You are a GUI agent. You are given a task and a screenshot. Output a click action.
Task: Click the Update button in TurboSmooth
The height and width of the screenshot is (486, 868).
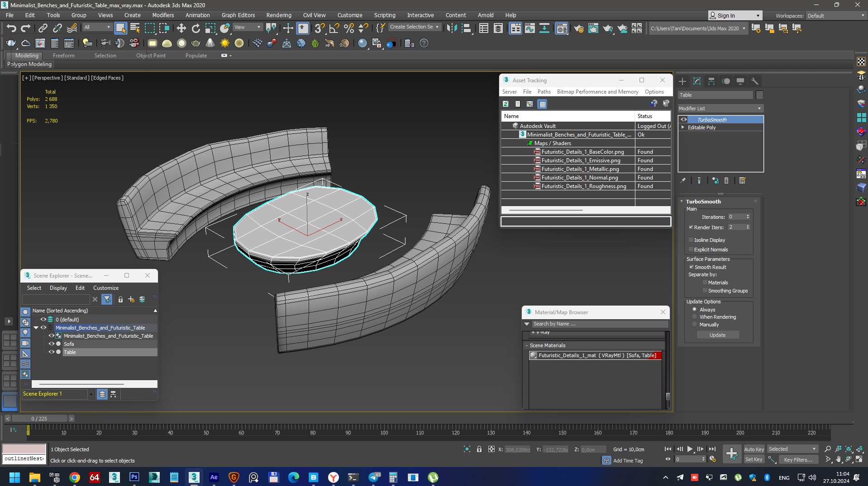click(717, 335)
